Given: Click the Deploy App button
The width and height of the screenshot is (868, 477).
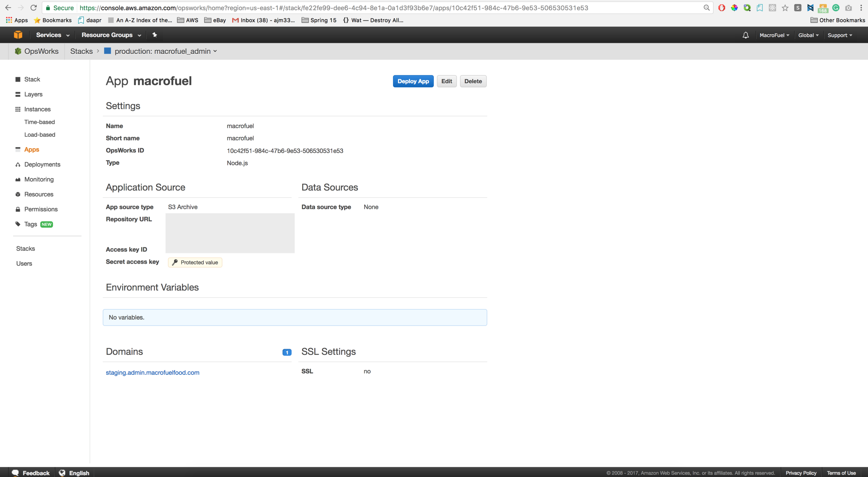Looking at the screenshot, I should (413, 81).
